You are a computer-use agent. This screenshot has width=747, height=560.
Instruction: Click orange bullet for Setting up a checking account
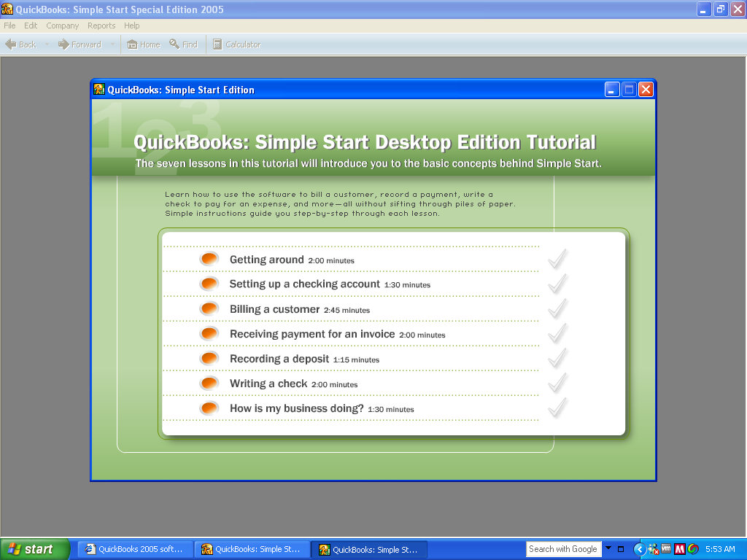(x=209, y=284)
